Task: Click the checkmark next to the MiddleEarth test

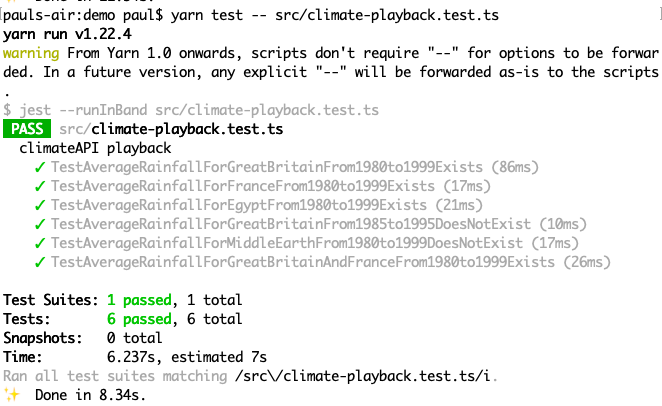Action: click(40, 243)
